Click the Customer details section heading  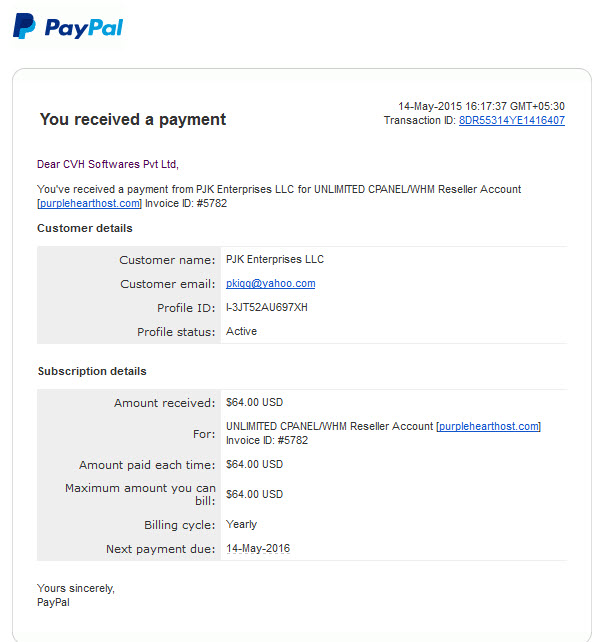(85, 228)
